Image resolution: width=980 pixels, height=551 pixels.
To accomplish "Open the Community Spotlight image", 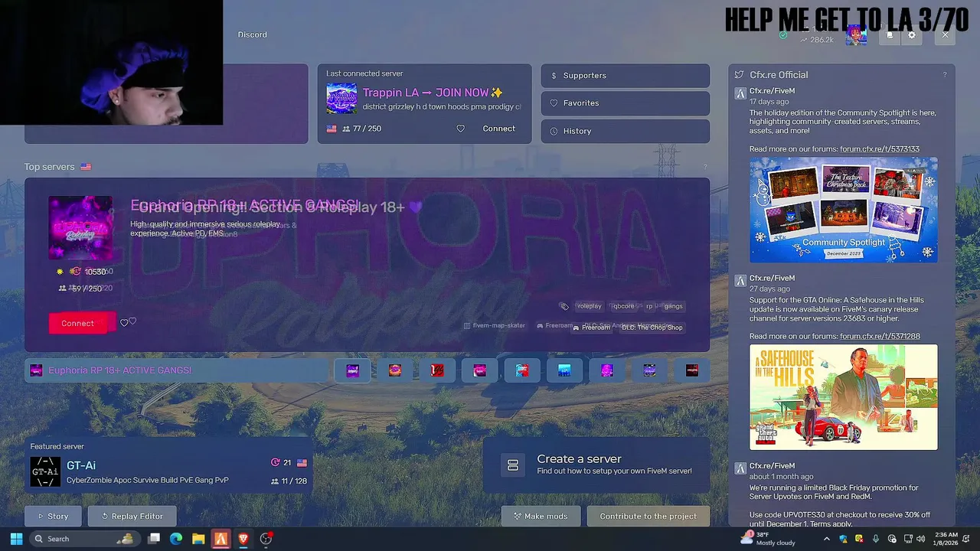I will (843, 210).
